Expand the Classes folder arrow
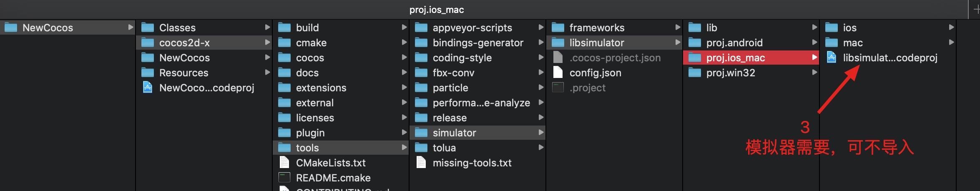Viewport: 980px width, 191px height. pyautogui.click(x=267, y=28)
